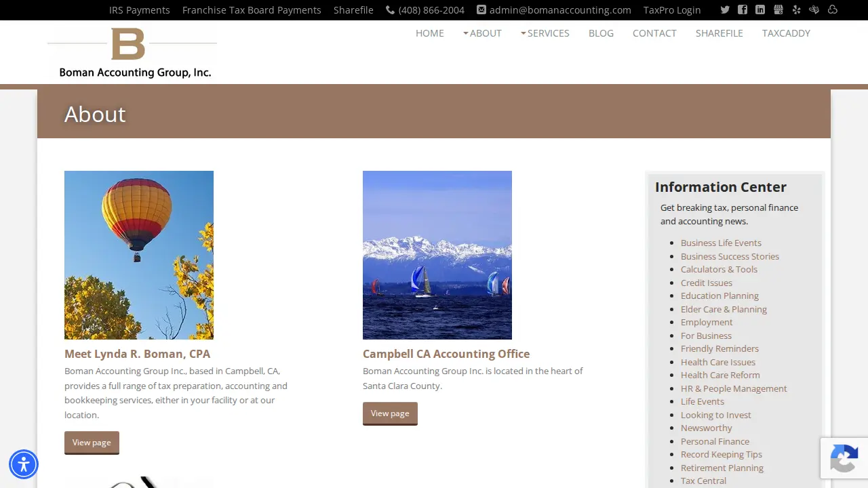Open the Retirement Planning link
Viewport: 868px width, 488px height.
(722, 468)
